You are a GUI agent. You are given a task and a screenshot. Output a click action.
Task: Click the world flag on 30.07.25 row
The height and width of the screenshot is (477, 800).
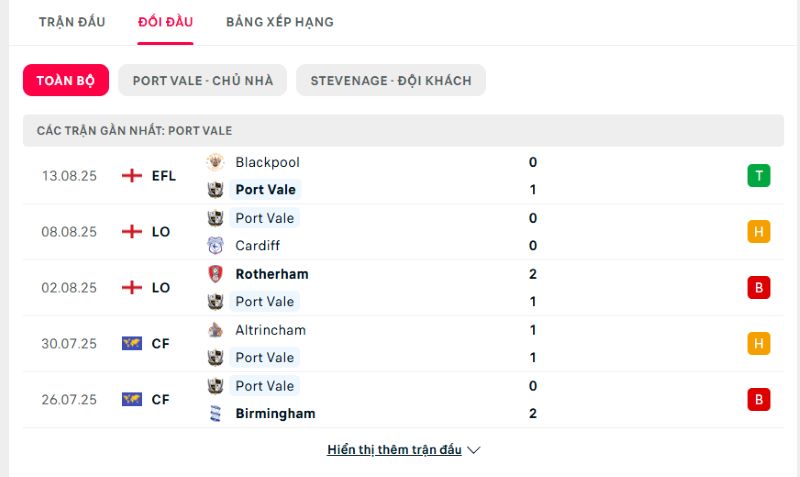tap(132, 343)
